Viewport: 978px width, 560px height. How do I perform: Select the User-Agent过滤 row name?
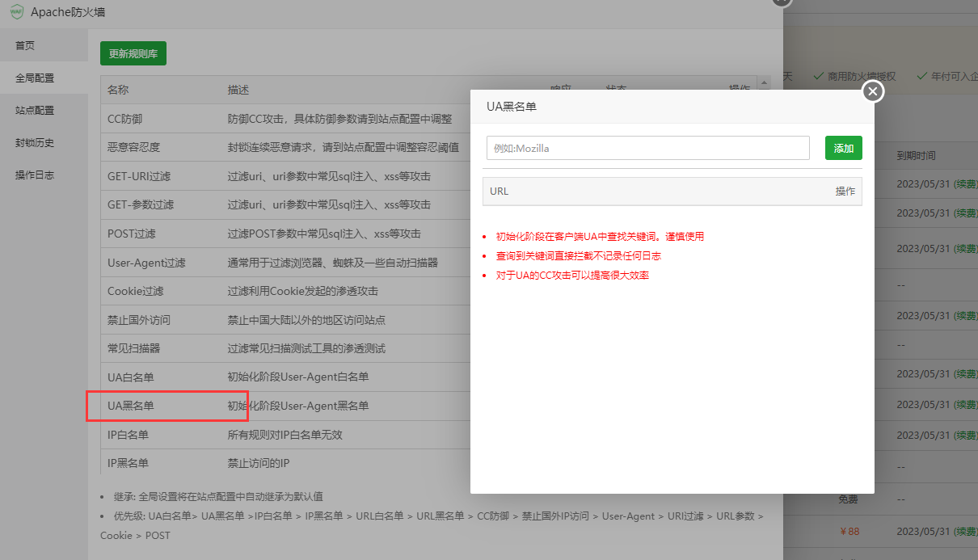click(x=146, y=263)
